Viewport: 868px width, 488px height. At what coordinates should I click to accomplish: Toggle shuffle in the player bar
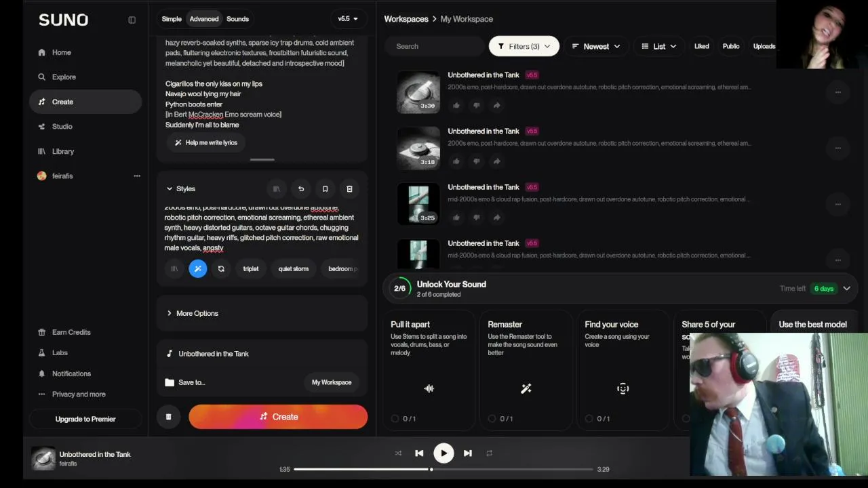[x=398, y=453]
